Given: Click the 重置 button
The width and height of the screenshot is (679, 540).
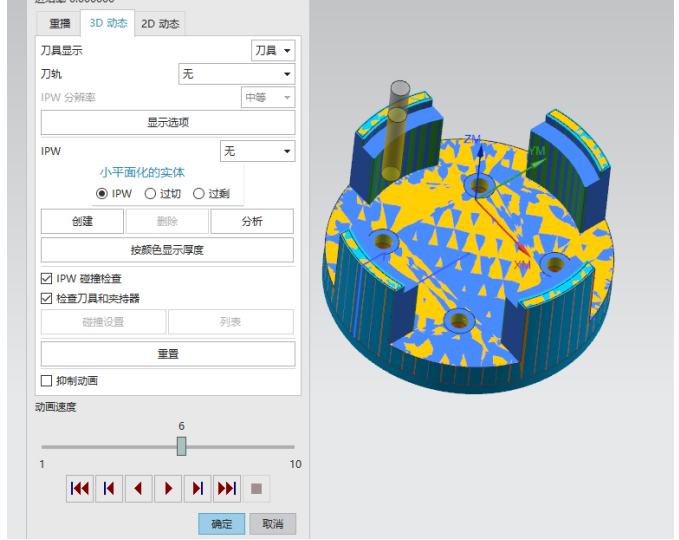Looking at the screenshot, I should tap(168, 354).
